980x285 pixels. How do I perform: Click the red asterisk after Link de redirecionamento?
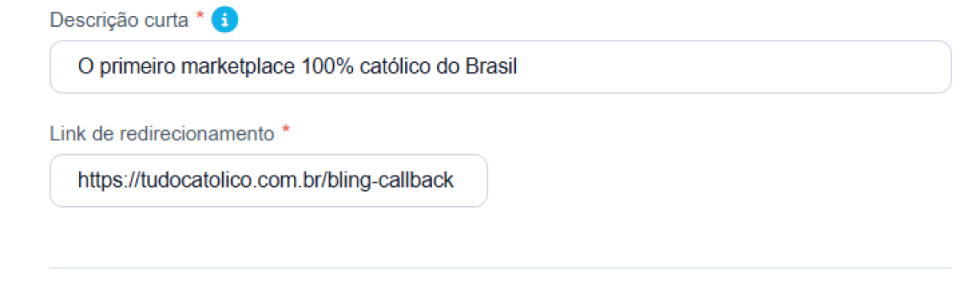pos(286,130)
